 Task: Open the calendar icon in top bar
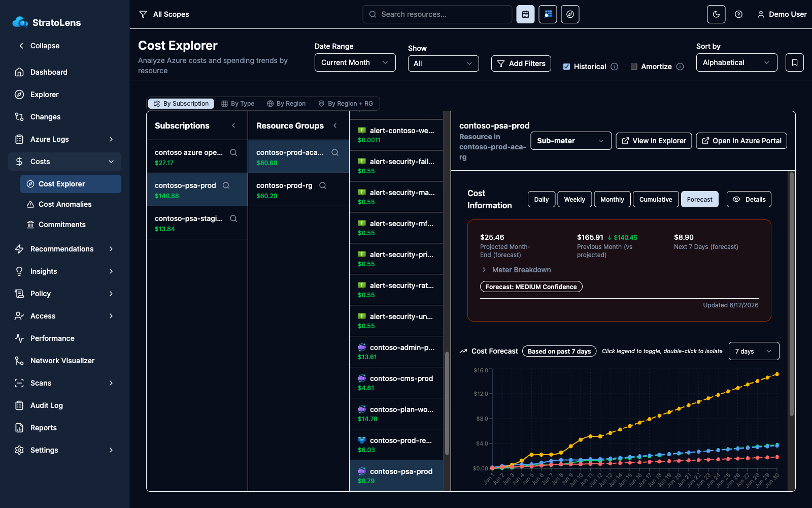(525, 14)
